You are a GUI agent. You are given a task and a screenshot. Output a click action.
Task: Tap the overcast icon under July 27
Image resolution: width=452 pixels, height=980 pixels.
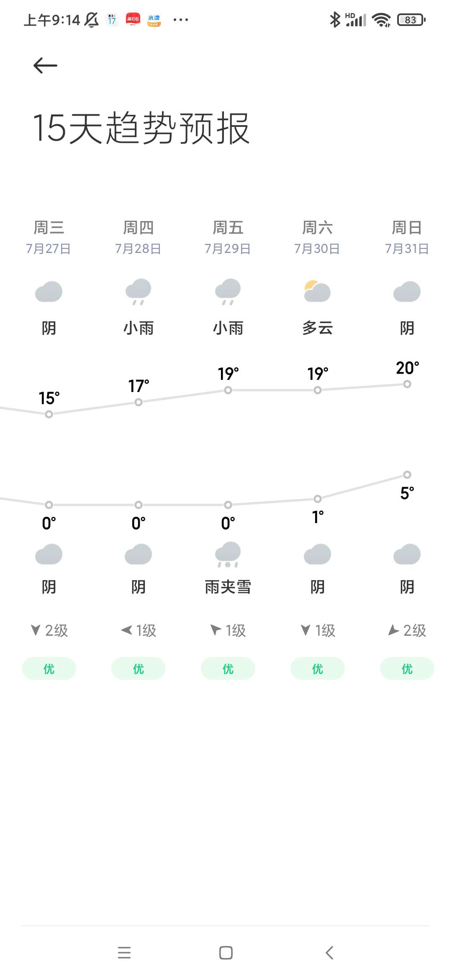[49, 291]
